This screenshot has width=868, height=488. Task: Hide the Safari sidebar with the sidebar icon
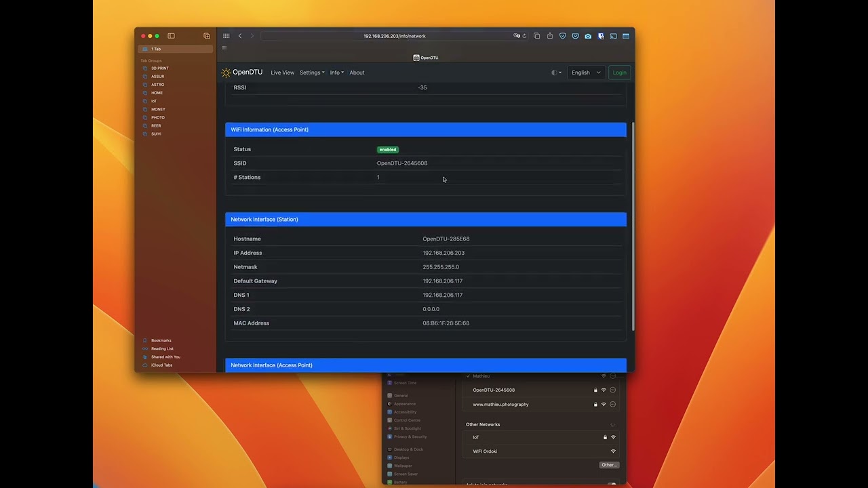171,36
